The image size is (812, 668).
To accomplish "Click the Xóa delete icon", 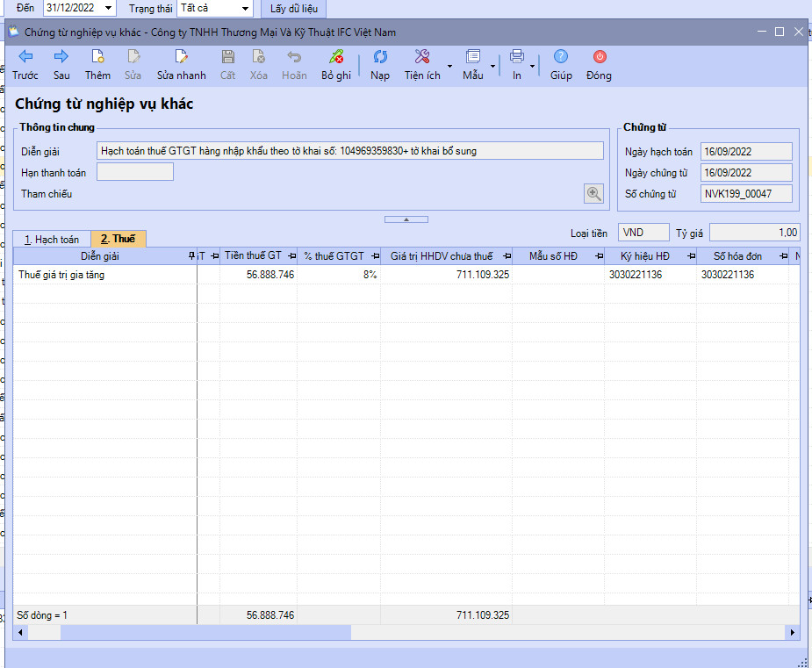I will (x=258, y=56).
